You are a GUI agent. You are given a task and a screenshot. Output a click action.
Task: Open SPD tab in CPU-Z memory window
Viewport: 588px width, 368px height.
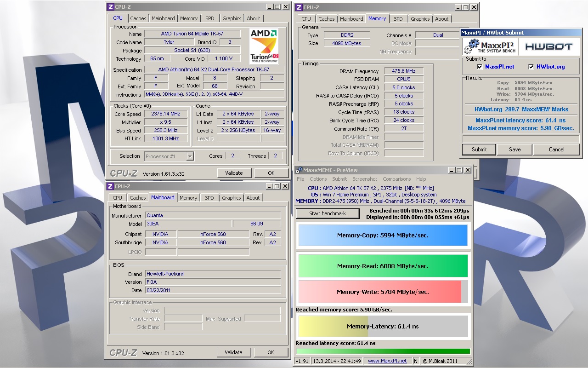point(398,19)
